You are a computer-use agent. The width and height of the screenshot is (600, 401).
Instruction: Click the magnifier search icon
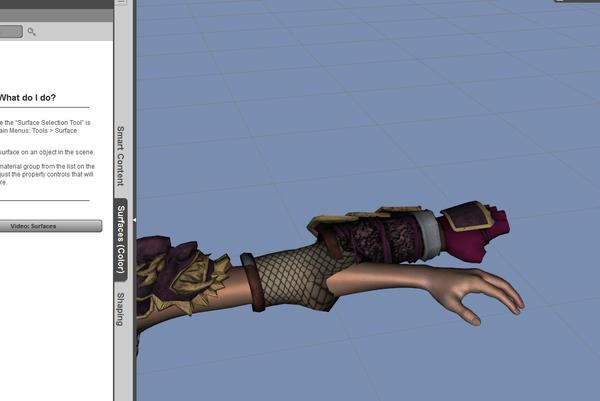coord(31,32)
